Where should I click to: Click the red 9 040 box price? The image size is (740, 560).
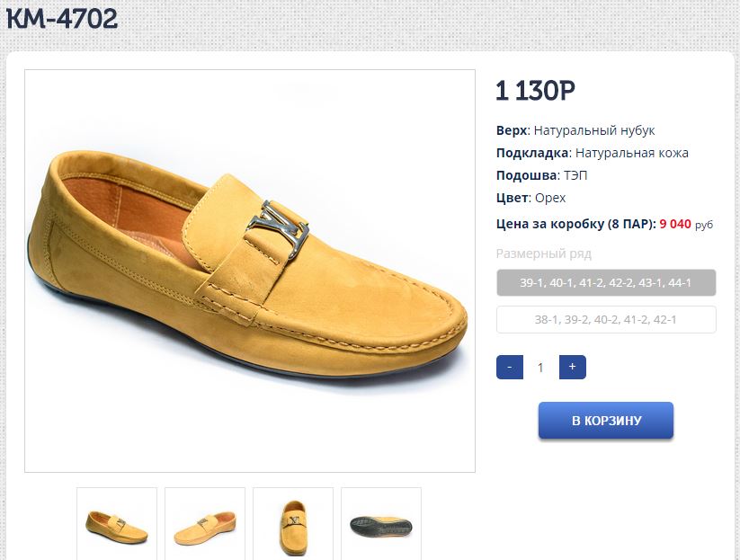click(675, 224)
